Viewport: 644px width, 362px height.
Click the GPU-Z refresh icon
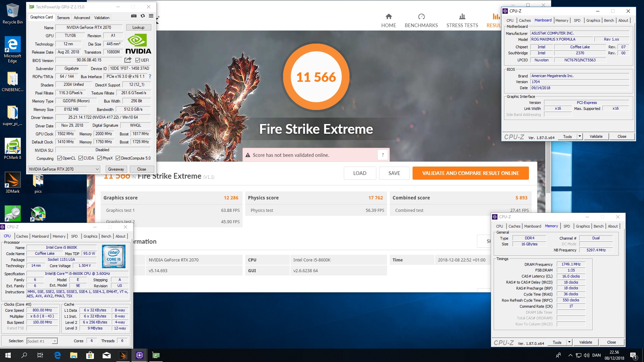click(x=143, y=16)
